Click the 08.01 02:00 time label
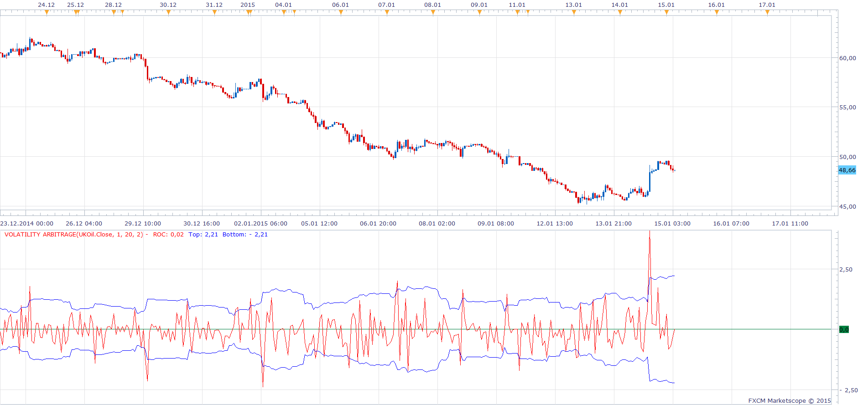Screen dimensions: 868x405 (437, 223)
